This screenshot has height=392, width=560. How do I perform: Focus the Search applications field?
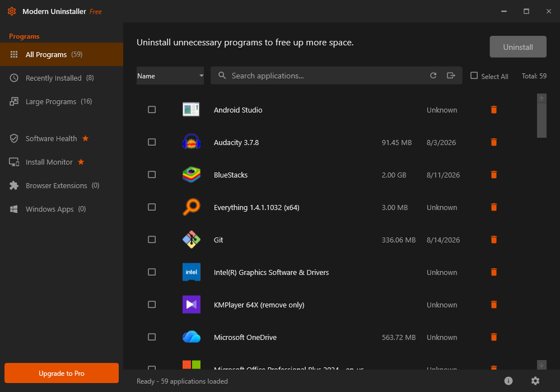tap(329, 76)
